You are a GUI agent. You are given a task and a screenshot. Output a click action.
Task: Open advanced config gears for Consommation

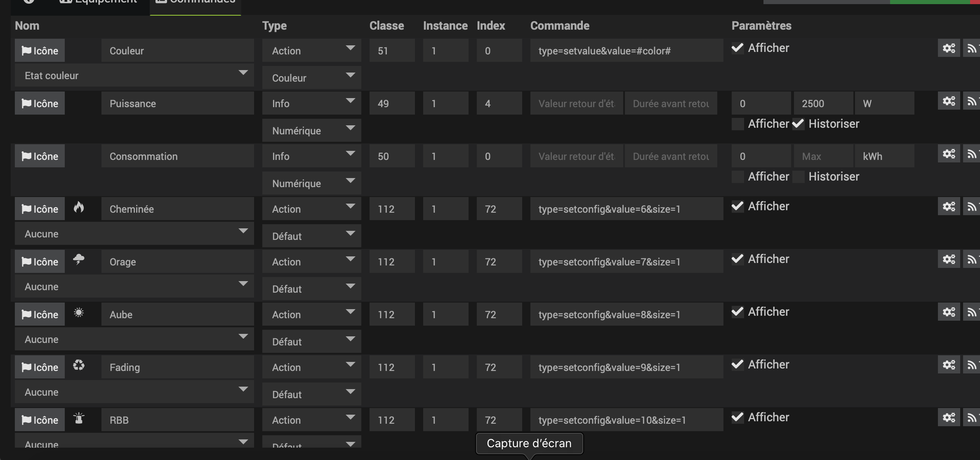coord(949,154)
